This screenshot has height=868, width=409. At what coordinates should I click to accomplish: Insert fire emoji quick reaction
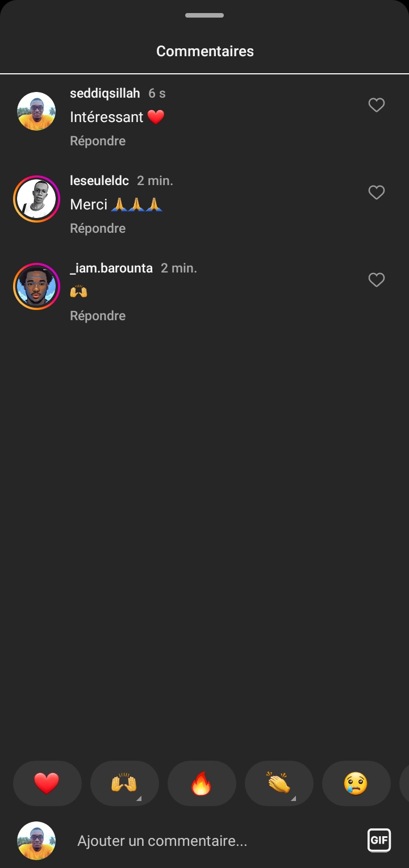point(202,783)
